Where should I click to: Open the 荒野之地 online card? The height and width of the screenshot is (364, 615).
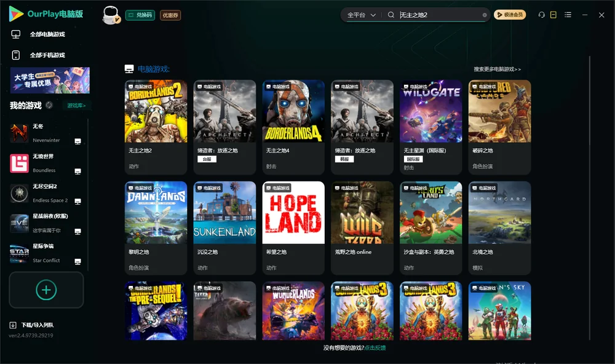coord(362,228)
